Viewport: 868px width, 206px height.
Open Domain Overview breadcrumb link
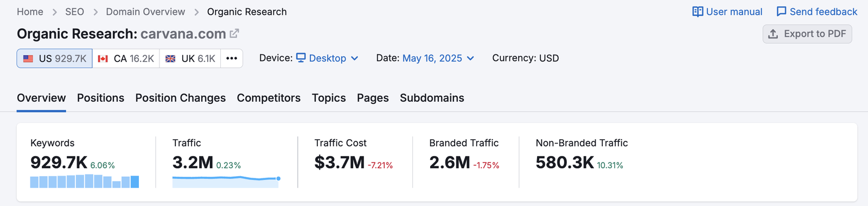point(145,12)
